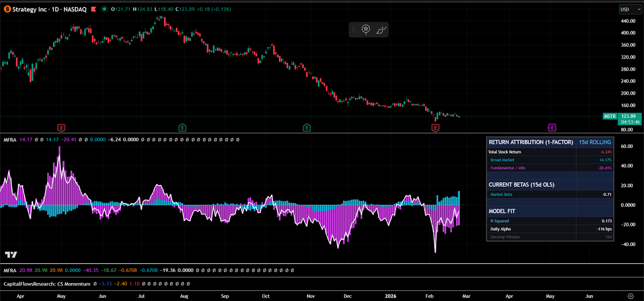
Task: Click the 0.173 R-squared value
Action: pos(605,221)
